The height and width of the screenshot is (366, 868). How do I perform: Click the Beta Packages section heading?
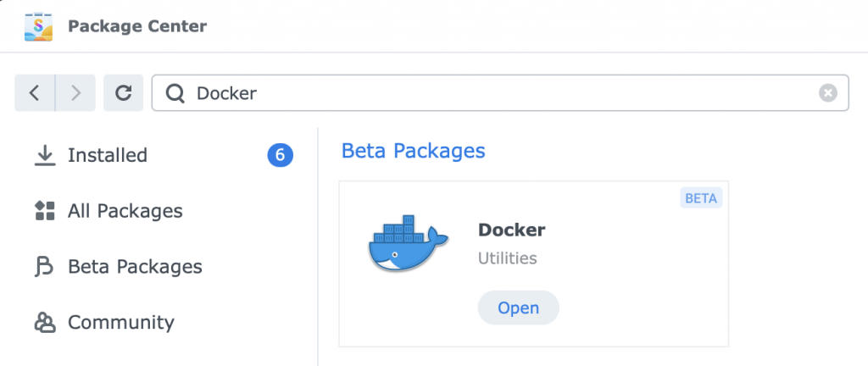[x=413, y=151]
